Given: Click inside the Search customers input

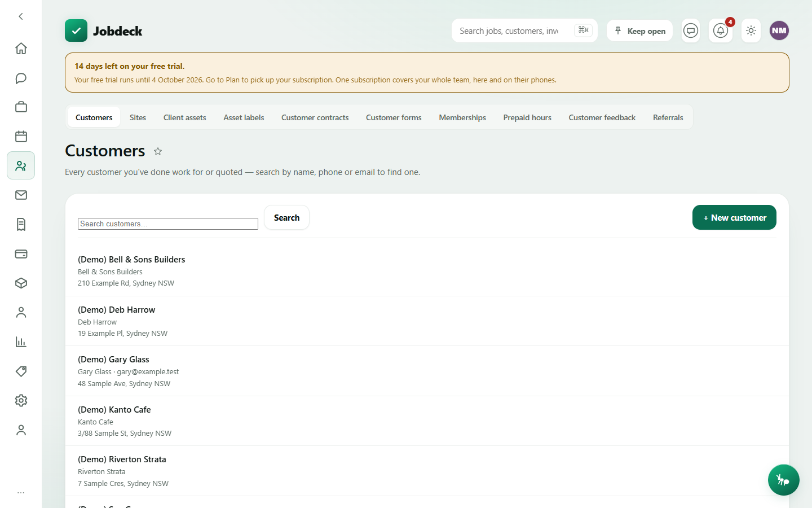Looking at the screenshot, I should tap(168, 224).
